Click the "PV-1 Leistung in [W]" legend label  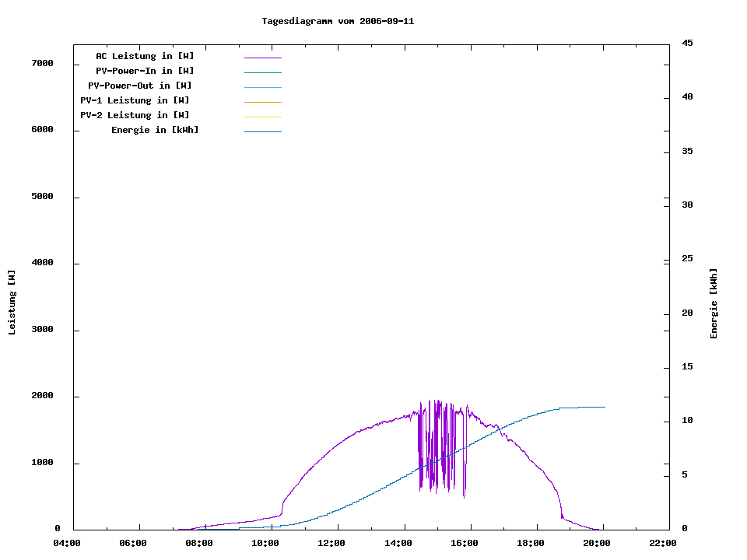[x=135, y=100]
